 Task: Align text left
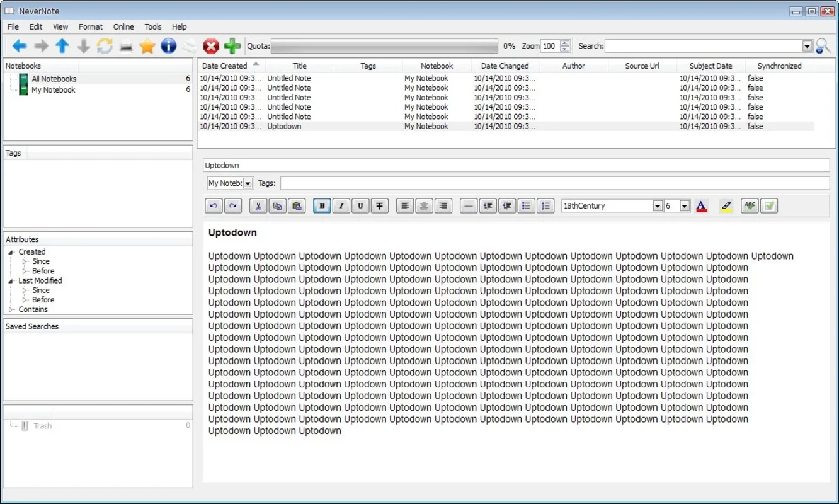[405, 205]
